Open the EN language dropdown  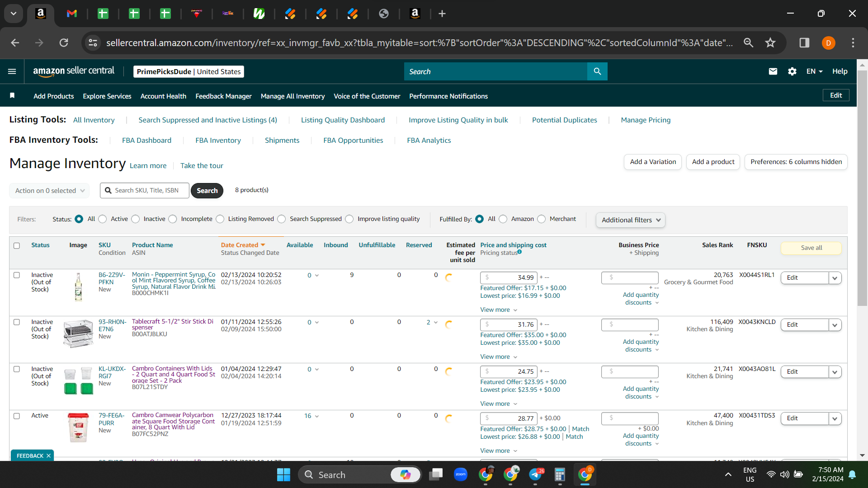(x=814, y=71)
